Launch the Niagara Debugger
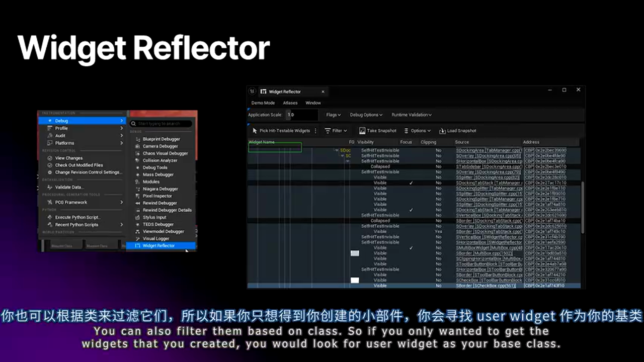 tap(160, 189)
